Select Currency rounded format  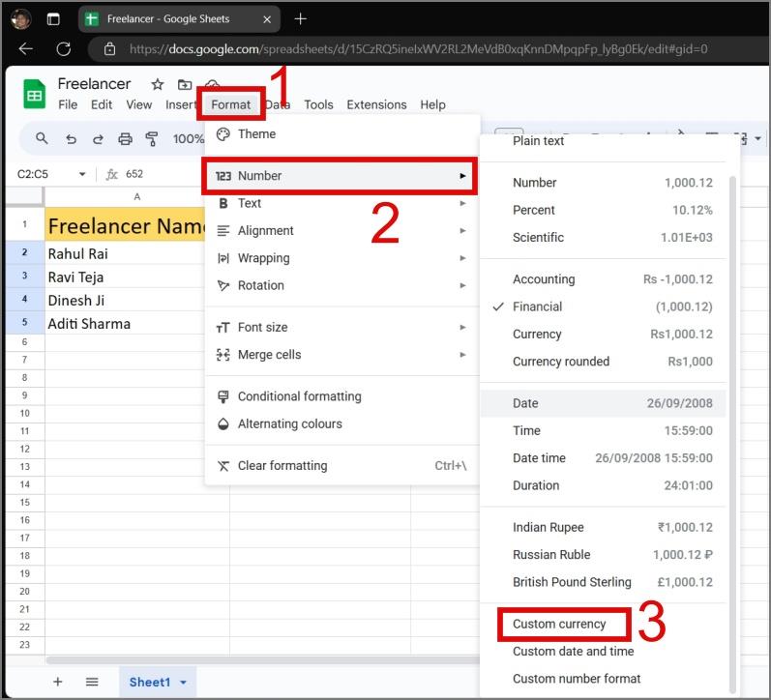click(603, 362)
